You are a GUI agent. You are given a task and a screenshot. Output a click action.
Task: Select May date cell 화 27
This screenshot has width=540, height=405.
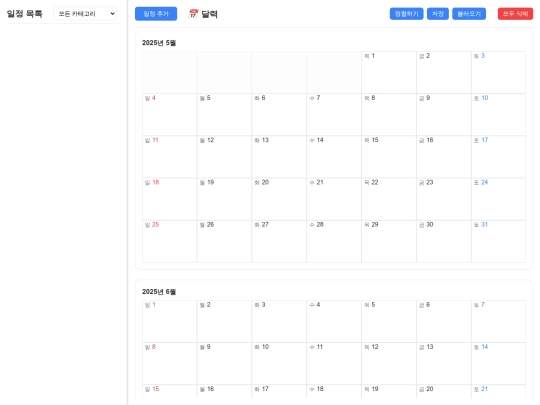[x=279, y=241]
